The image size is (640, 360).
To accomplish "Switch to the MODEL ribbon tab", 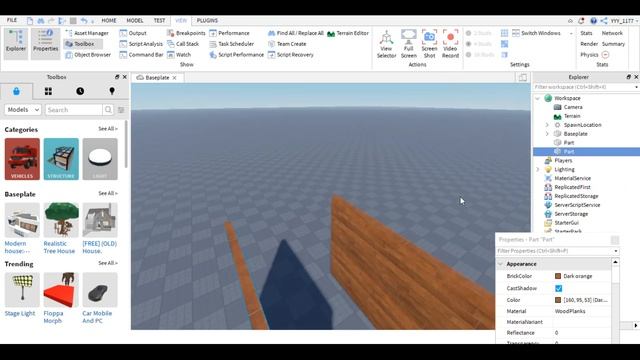I will [x=135, y=20].
